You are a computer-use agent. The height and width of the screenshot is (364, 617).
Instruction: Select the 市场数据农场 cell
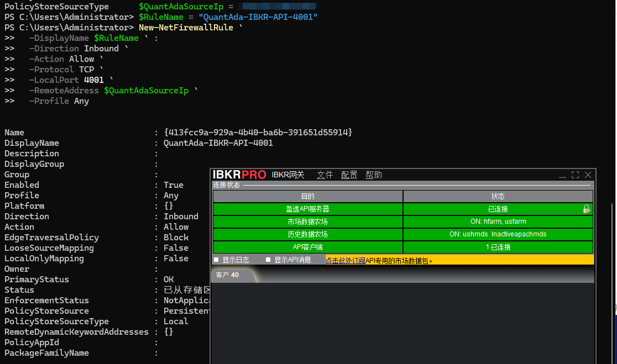308,221
